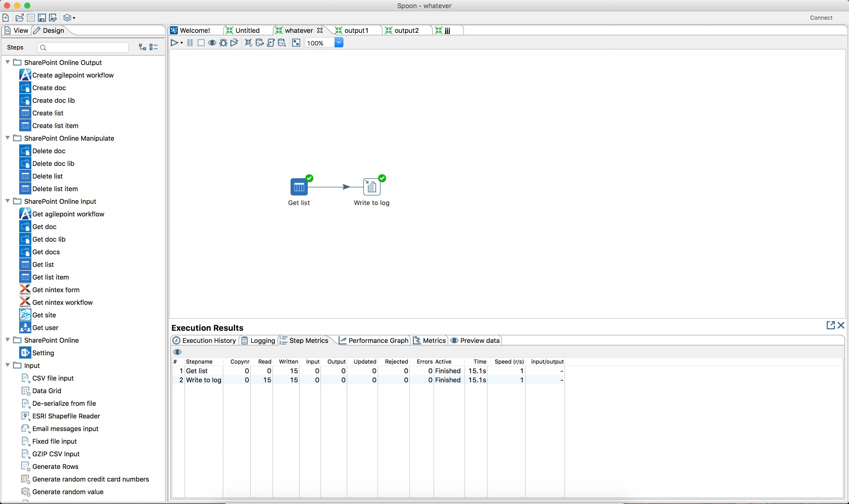Open a file with the open-folder icon
This screenshot has height=504, width=849.
coord(19,18)
